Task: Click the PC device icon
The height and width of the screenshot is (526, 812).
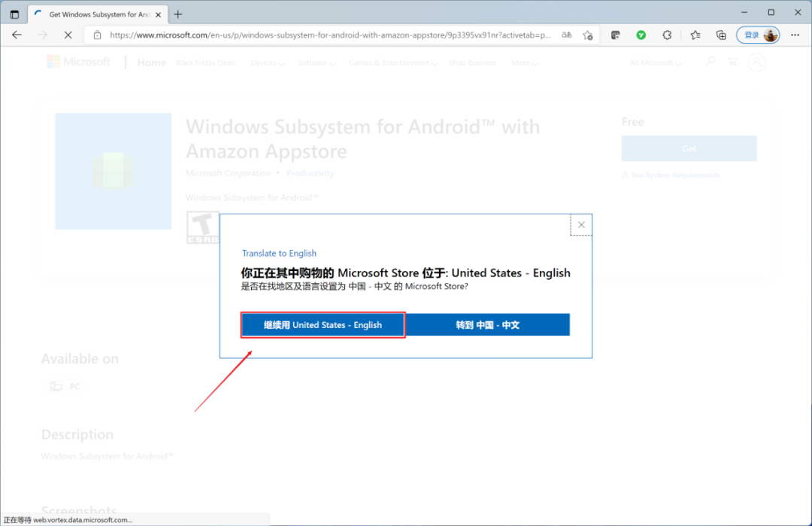Action: click(56, 386)
